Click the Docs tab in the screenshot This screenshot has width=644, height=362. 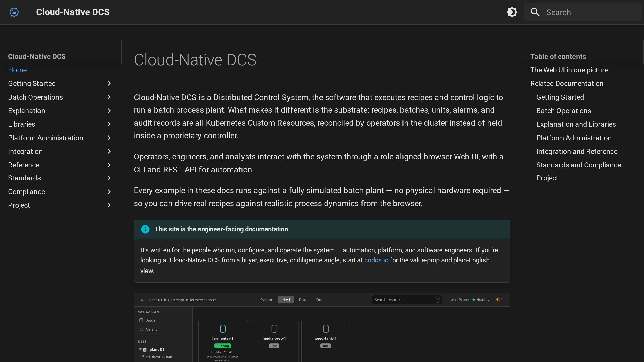[x=321, y=300]
